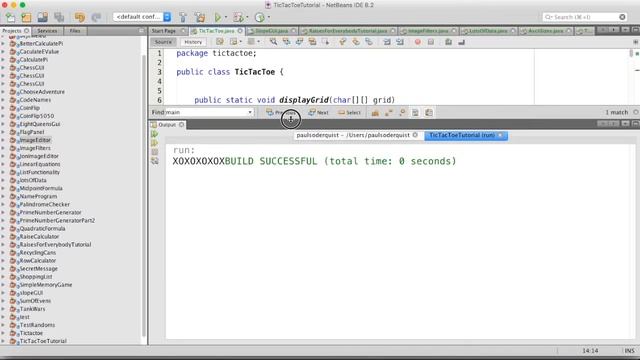The width and height of the screenshot is (640, 360).
Task: Expand the TankWars project node
Action: (3, 309)
